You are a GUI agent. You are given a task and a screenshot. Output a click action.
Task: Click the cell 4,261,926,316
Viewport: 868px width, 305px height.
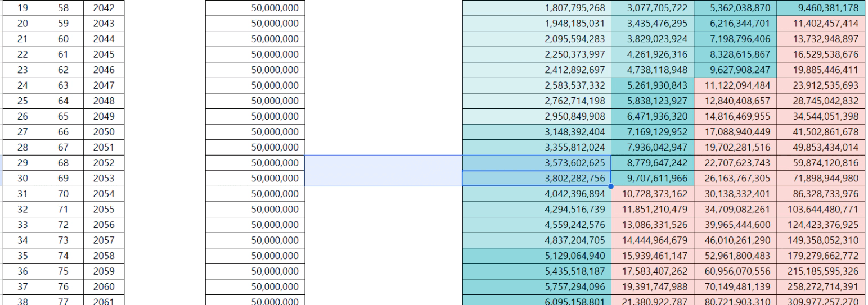[x=652, y=54]
